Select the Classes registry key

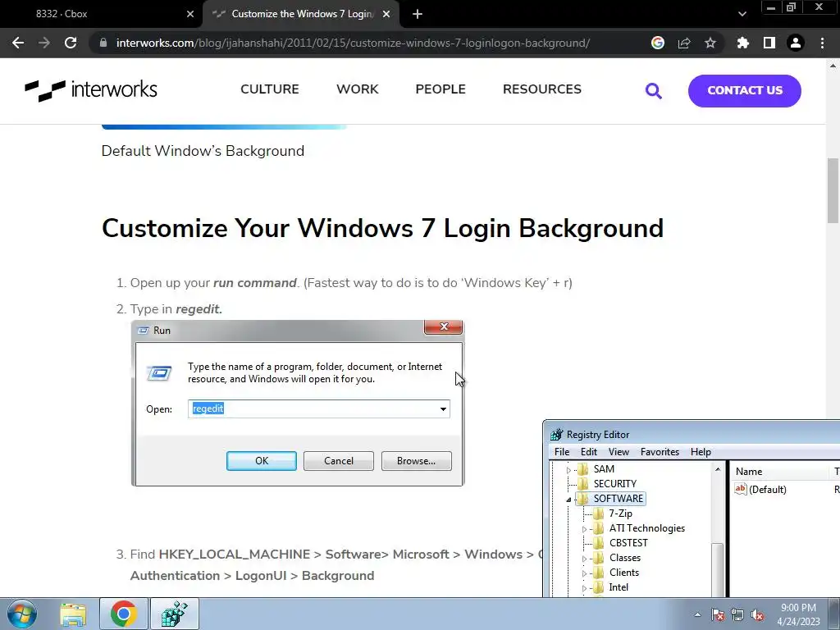(x=624, y=558)
